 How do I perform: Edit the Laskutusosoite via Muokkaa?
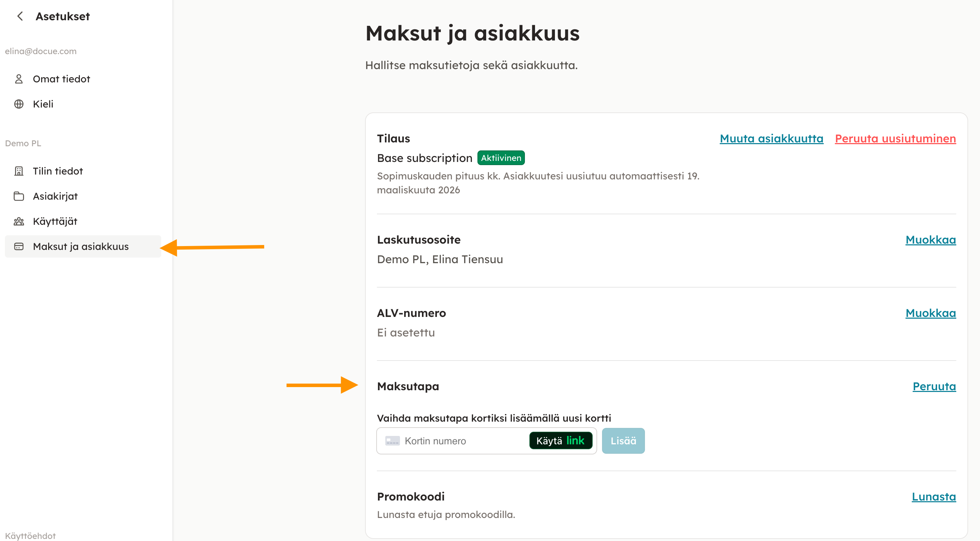pos(930,240)
